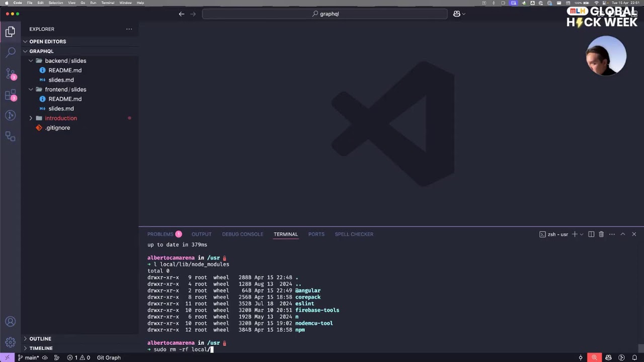The width and height of the screenshot is (644, 362).
Task: Open the Explorer view in activity bar
Action: [10, 32]
